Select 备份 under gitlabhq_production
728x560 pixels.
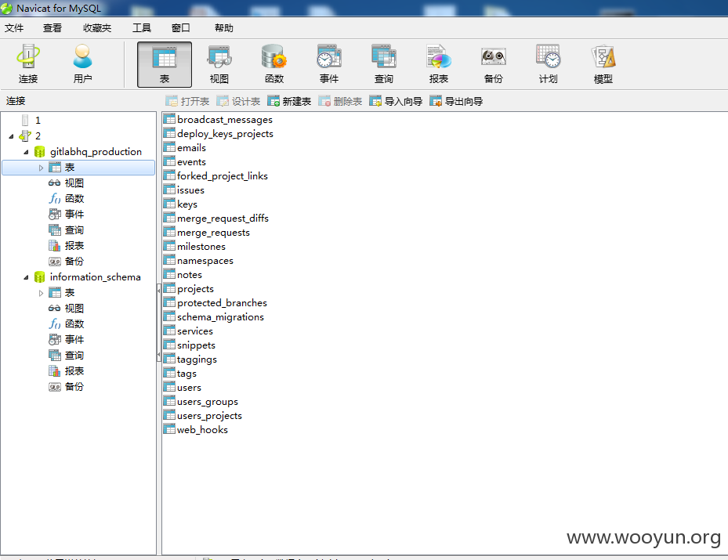point(66,262)
